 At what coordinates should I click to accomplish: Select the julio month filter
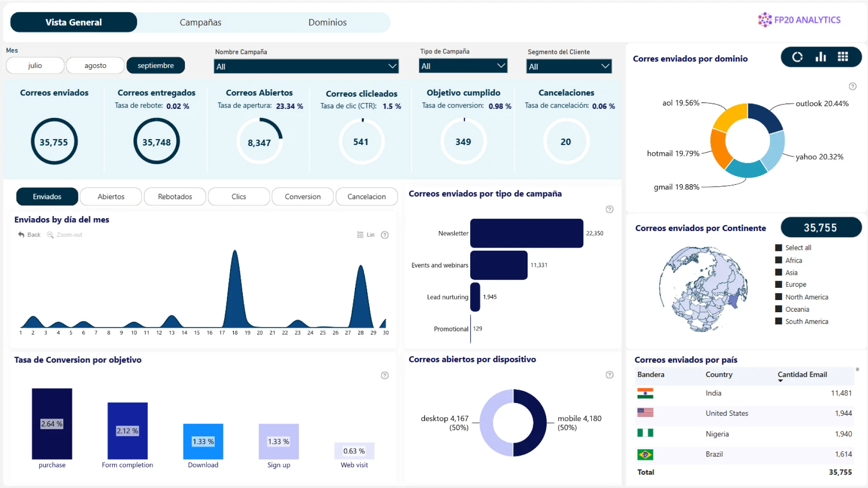tap(35, 66)
